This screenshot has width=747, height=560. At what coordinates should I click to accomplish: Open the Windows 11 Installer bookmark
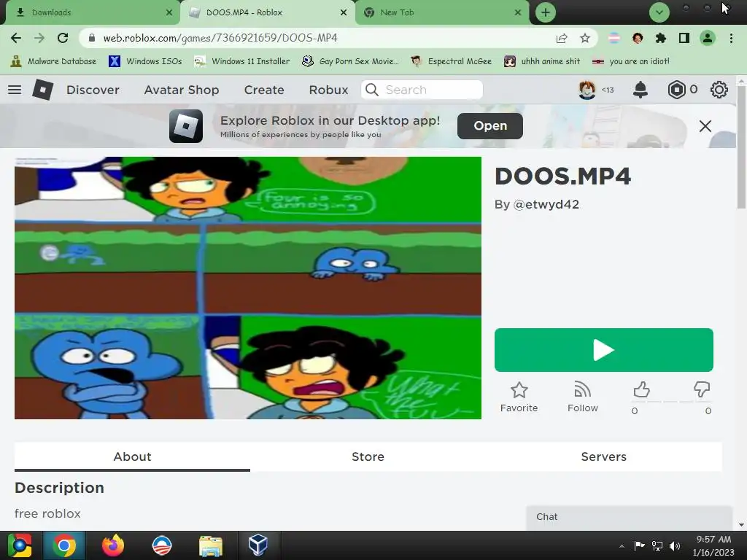[x=242, y=61]
